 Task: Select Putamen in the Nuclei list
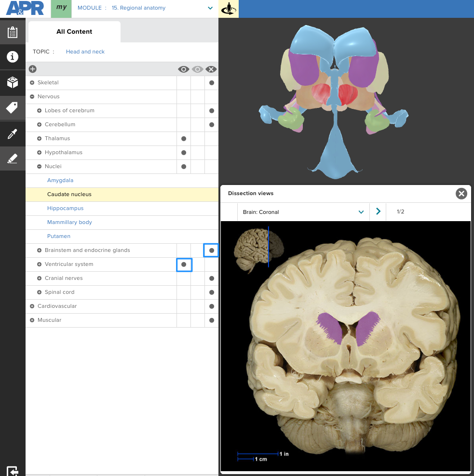pyautogui.click(x=59, y=236)
